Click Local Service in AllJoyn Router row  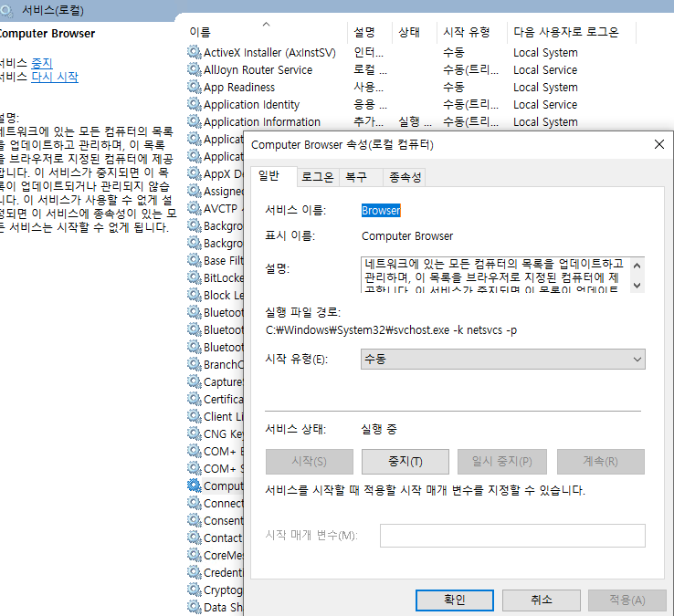pos(545,70)
